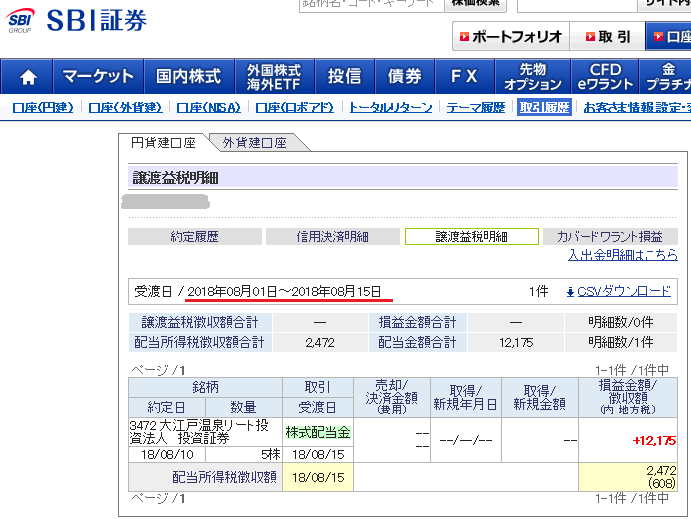Open the トータルリターン link

point(390,108)
